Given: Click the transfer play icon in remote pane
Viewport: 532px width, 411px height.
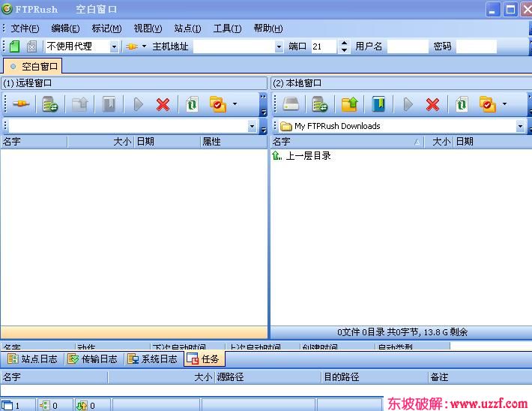Looking at the screenshot, I should pos(138,104).
